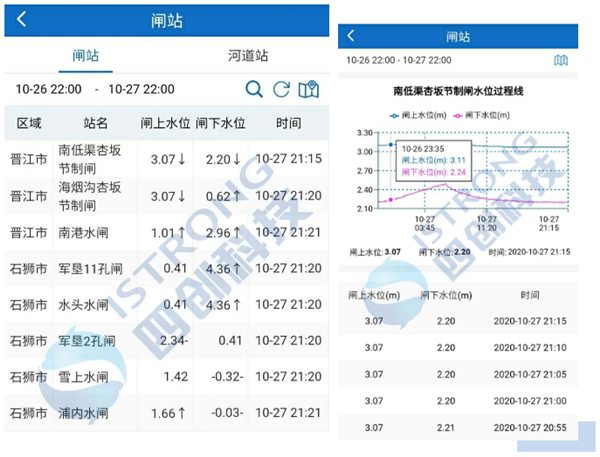The height and width of the screenshot is (457, 600).
Task: Open map view with location pin icon
Action: click(x=309, y=89)
